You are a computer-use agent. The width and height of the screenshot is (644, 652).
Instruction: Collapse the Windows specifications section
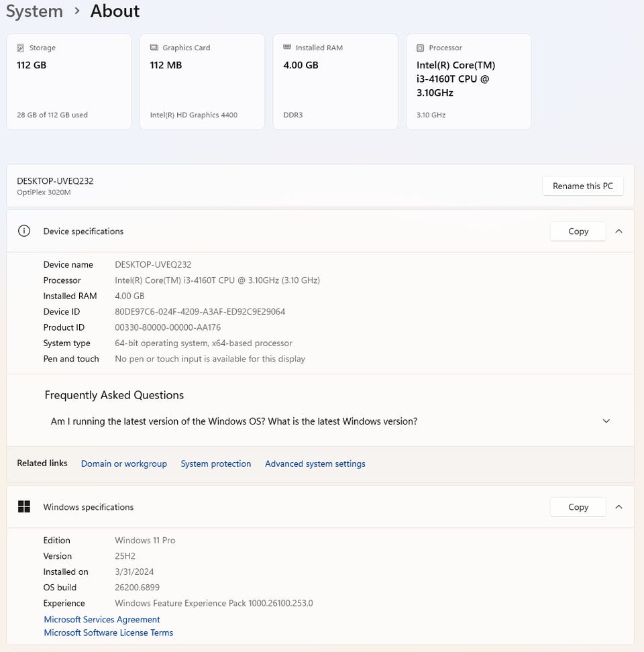coord(619,507)
